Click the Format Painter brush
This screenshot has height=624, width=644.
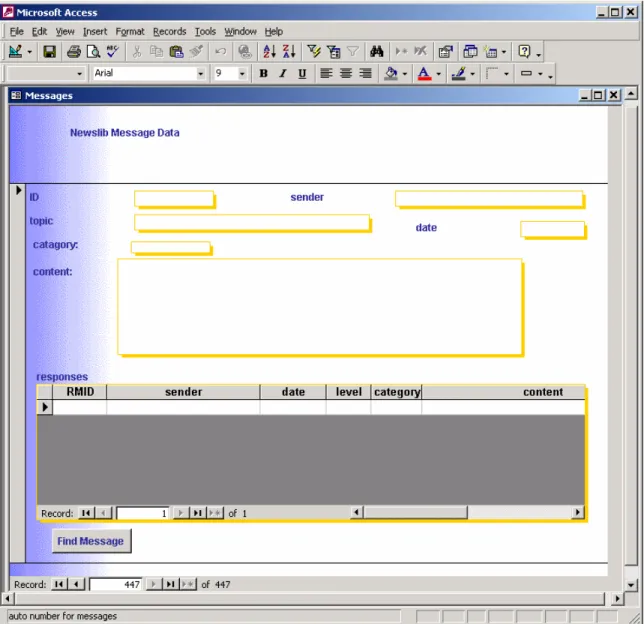click(x=196, y=52)
